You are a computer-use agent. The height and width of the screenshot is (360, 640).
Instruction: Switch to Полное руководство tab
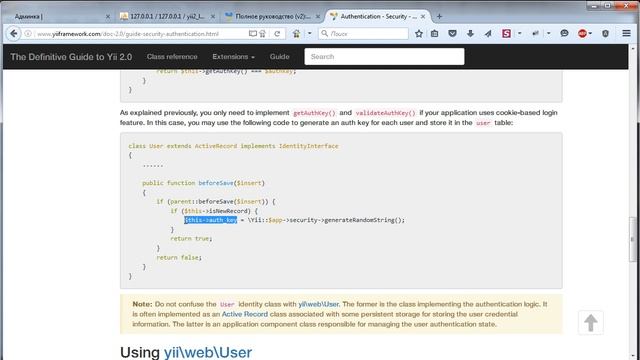coord(273,16)
